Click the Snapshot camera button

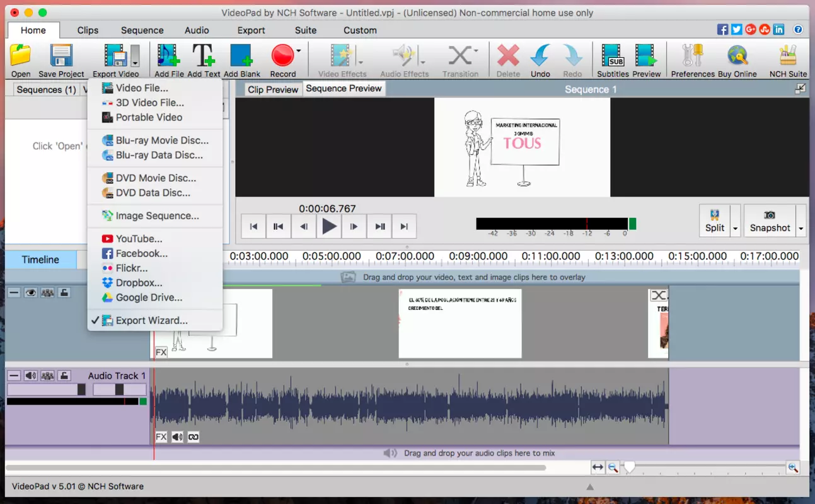770,221
